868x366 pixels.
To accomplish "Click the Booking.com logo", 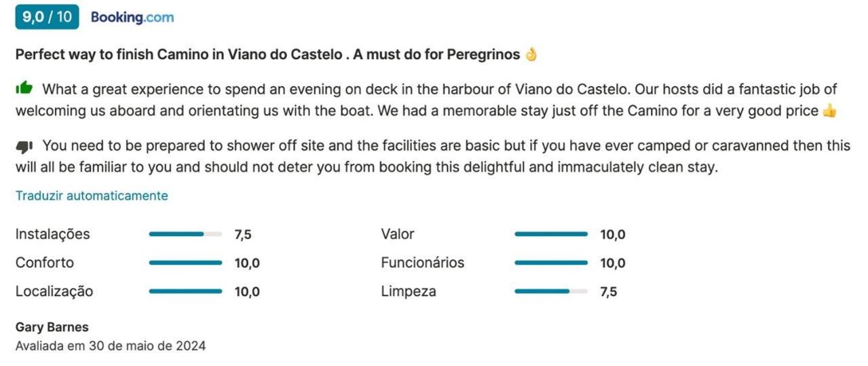I will coord(132,18).
